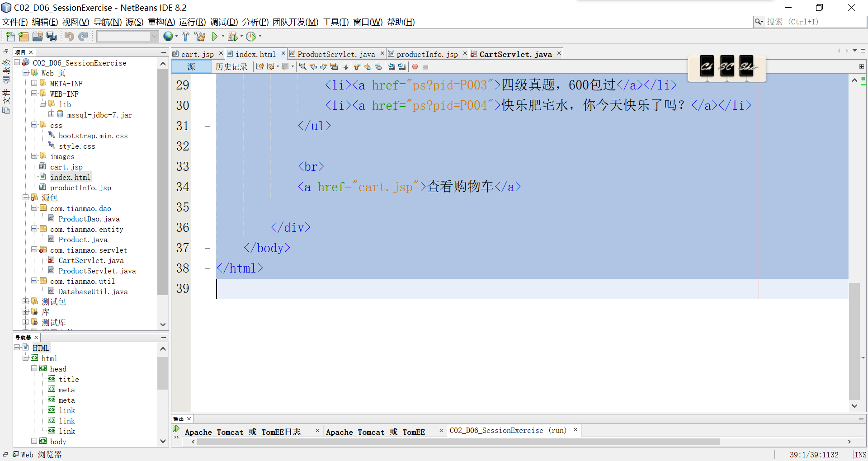This screenshot has height=461, width=868.
Task: Open the 运行(R) menu
Action: tap(192, 22)
